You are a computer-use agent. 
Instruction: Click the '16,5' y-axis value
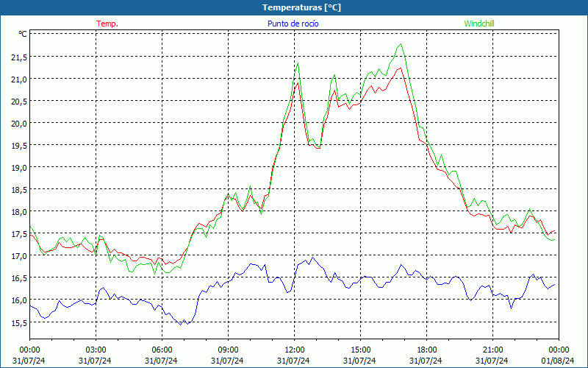click(x=19, y=278)
